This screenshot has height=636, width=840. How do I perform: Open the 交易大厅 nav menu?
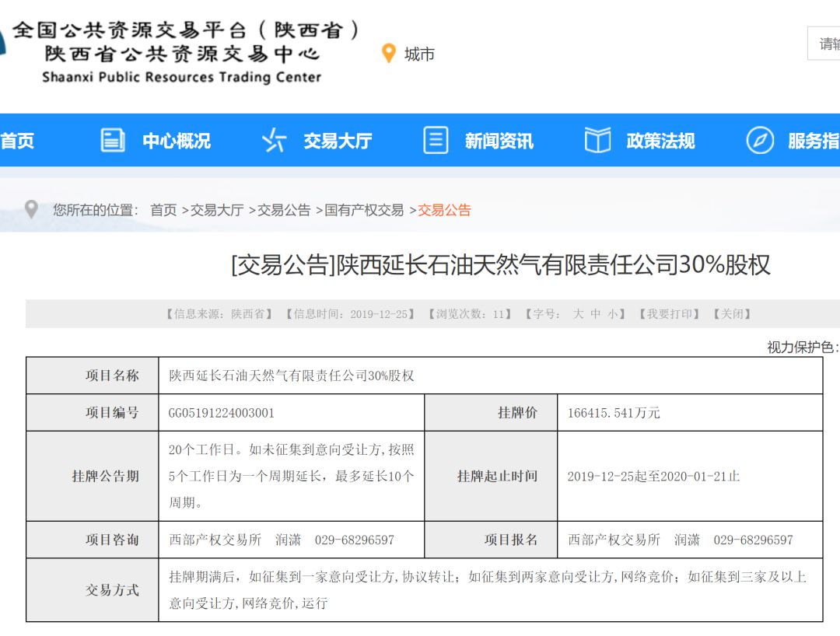[x=338, y=141]
